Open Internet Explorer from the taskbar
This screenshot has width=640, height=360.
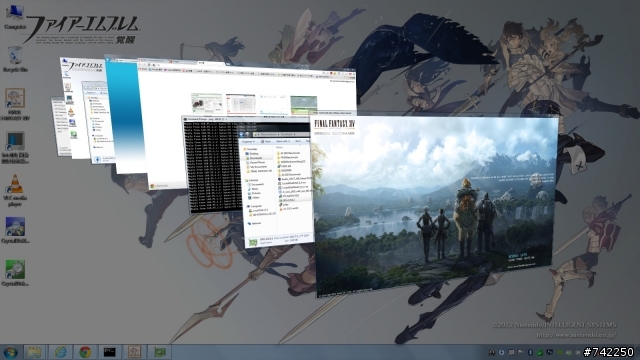pos(60,352)
